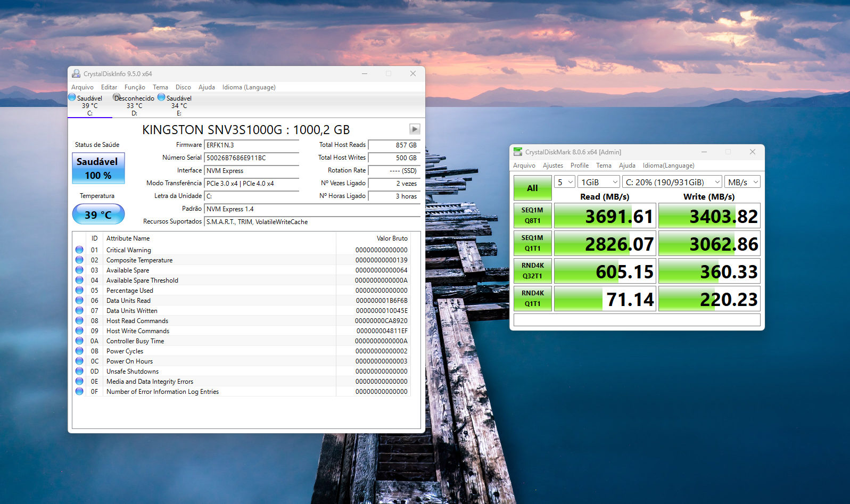Click SEQ1M Q8T1 read result 3691.61
Screen dimensions: 850x504
tap(605, 216)
